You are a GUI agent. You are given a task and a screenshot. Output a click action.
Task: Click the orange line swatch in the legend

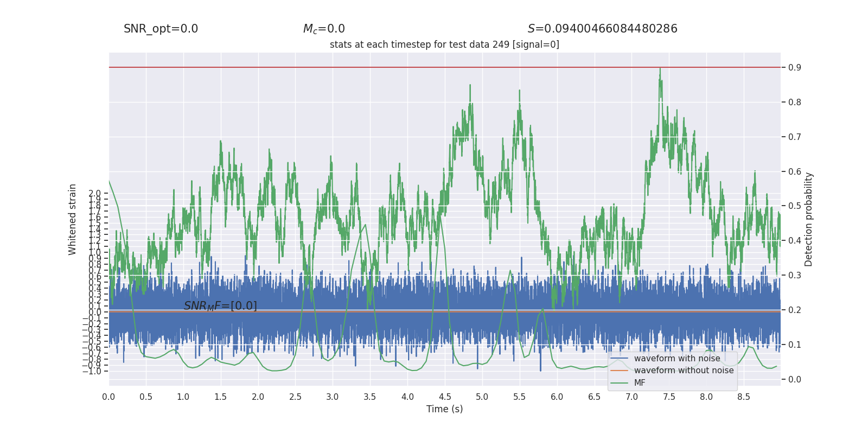619,371
